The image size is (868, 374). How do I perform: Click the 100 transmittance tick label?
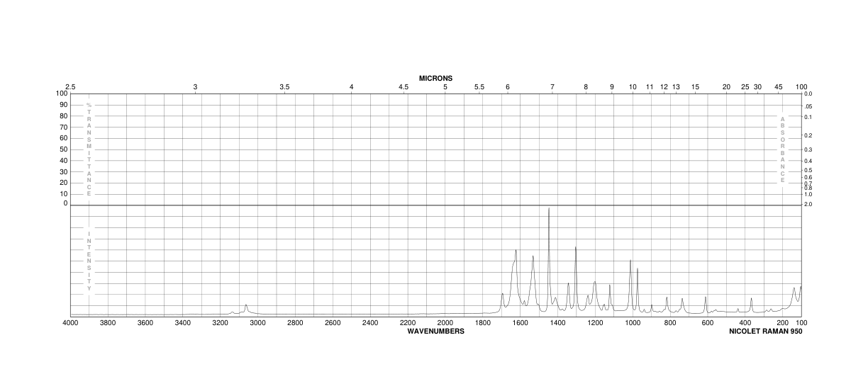pos(62,93)
